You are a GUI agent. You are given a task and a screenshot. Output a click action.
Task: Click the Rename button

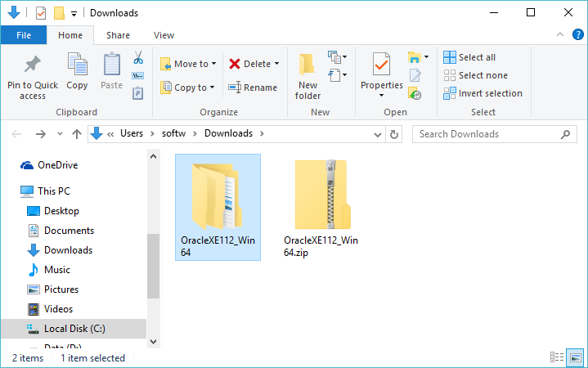[x=253, y=88]
